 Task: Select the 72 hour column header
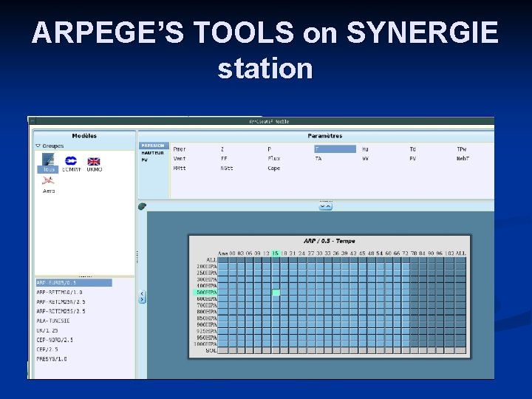click(405, 253)
